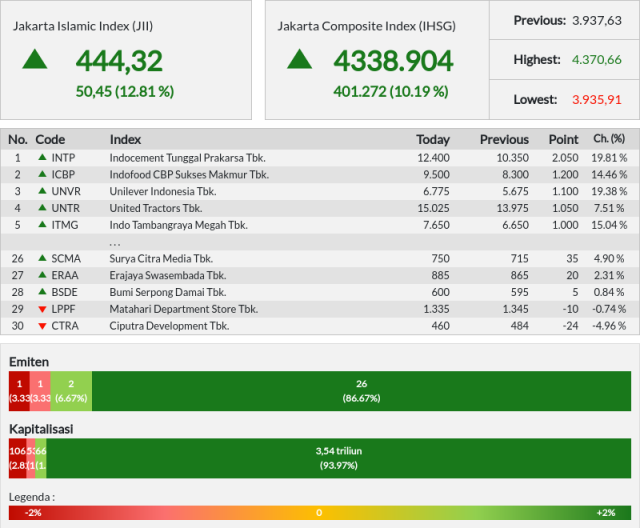Click UNTR's today price '15.025'
The image size is (640, 528).
click(433, 208)
